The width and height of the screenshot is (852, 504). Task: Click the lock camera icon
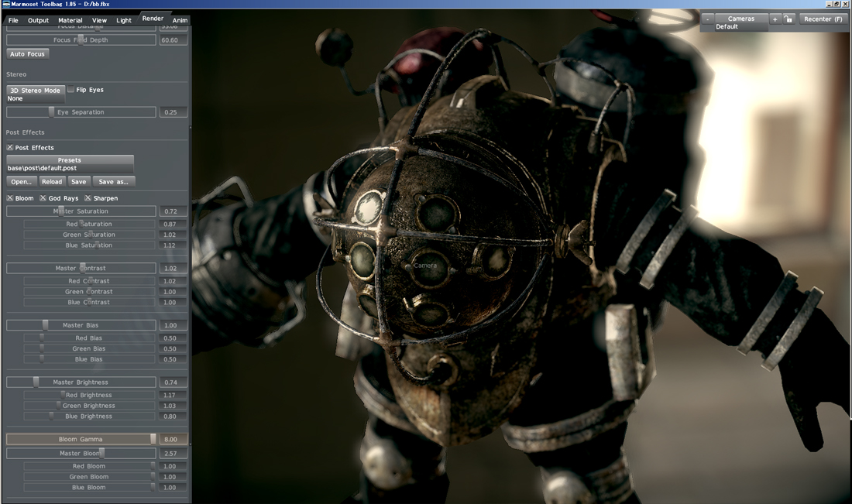(x=788, y=19)
